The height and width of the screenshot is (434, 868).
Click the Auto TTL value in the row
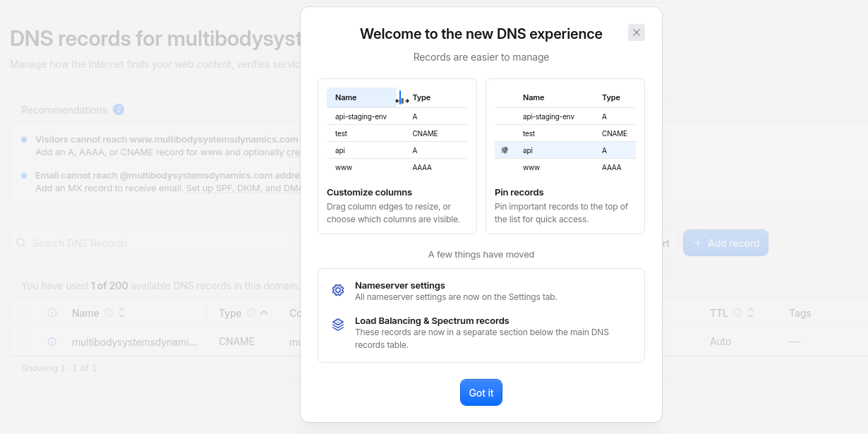pyautogui.click(x=721, y=342)
